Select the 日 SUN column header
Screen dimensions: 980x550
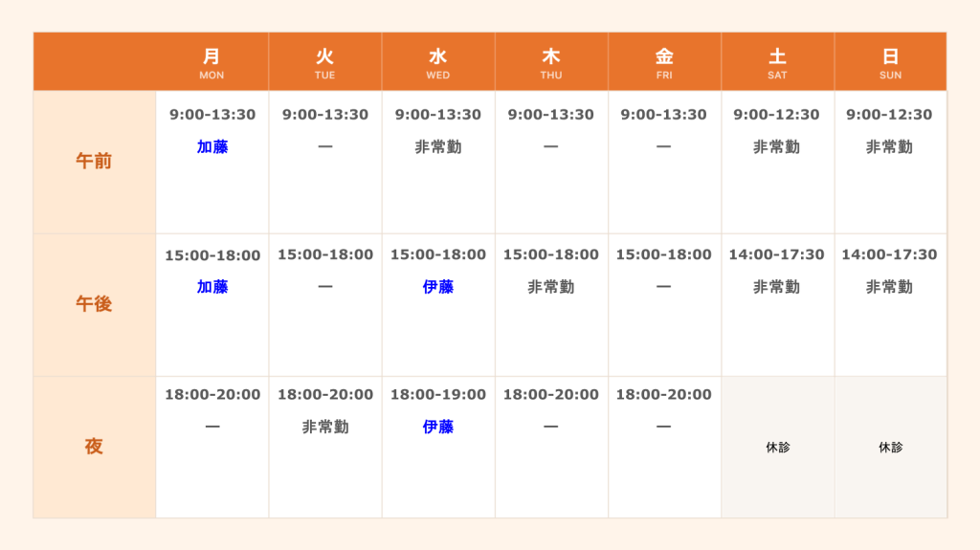pos(891,62)
